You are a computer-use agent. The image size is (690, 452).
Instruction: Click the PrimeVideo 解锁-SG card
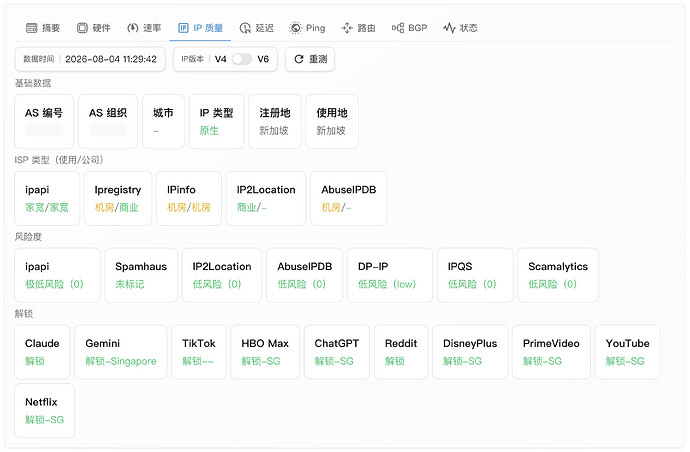click(x=551, y=352)
